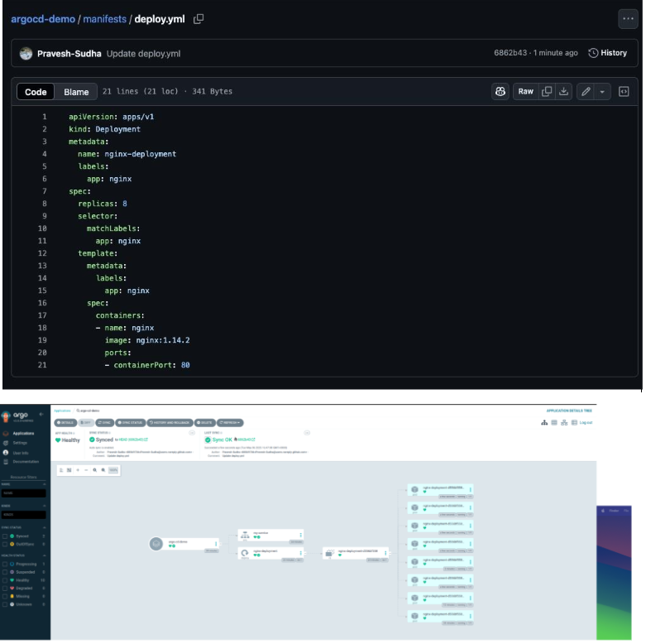Open kebab menu on the my-service node
The height and width of the screenshot is (644, 646).
(x=300, y=536)
